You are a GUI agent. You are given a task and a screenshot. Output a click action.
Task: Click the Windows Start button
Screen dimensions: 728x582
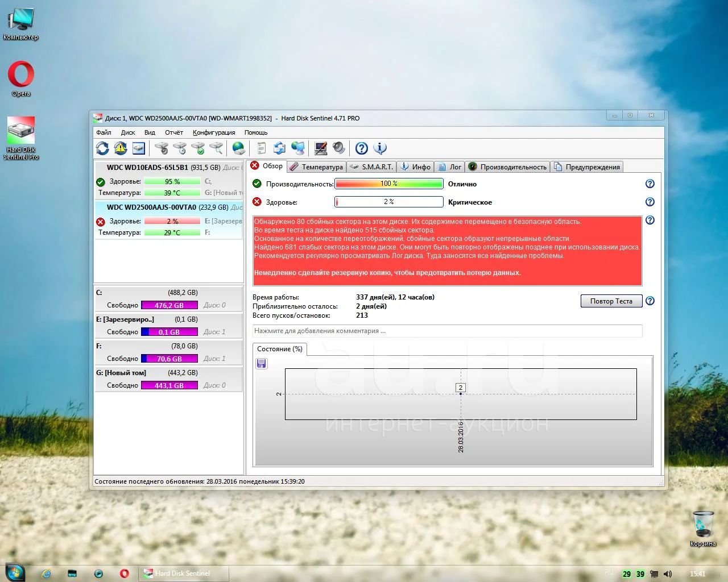coord(15,572)
